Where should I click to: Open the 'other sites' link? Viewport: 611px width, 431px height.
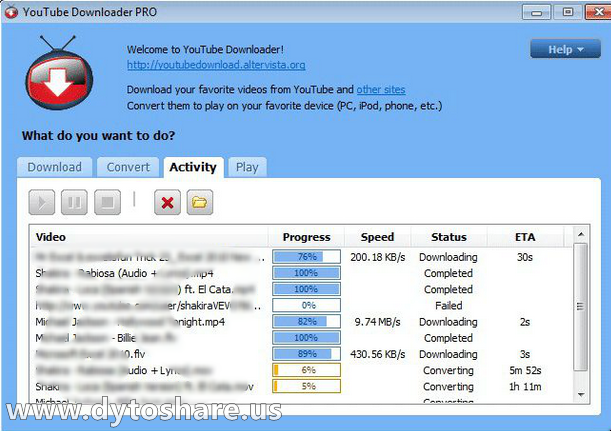click(x=381, y=90)
